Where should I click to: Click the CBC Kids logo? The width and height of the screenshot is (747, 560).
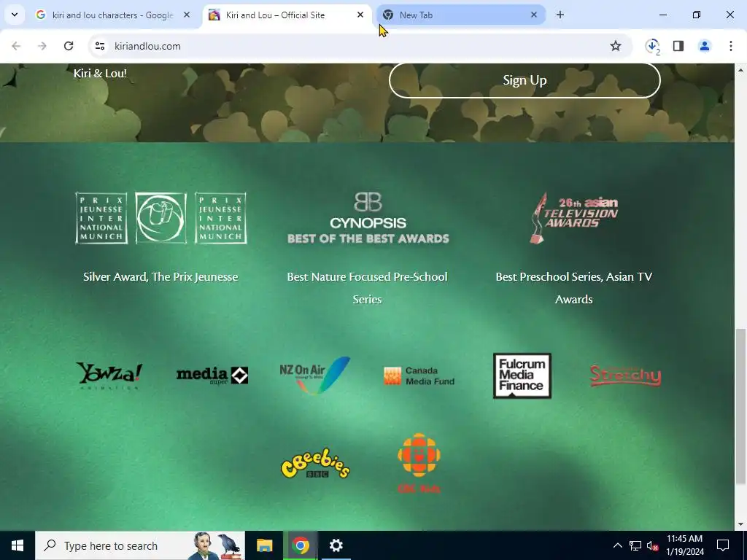[419, 463]
